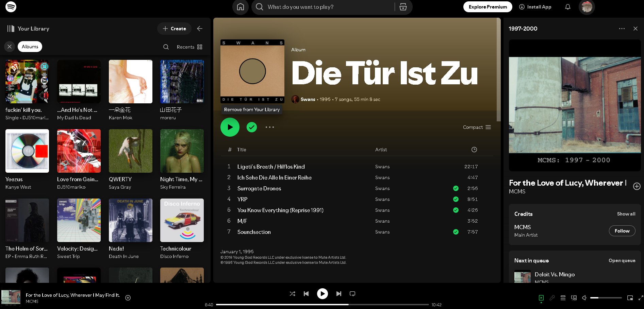Toggle Now Playing view icon
Screen dimensions: 644x309
pos(541,298)
